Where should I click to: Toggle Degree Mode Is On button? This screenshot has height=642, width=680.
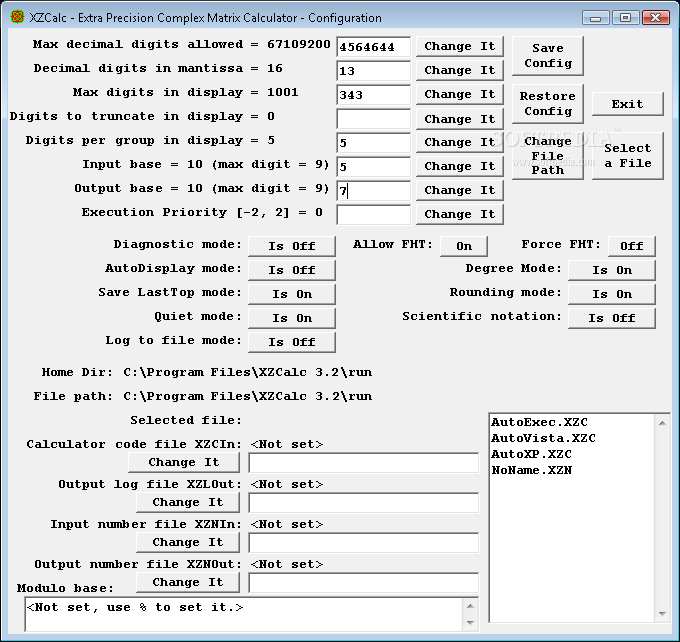[x=611, y=270]
